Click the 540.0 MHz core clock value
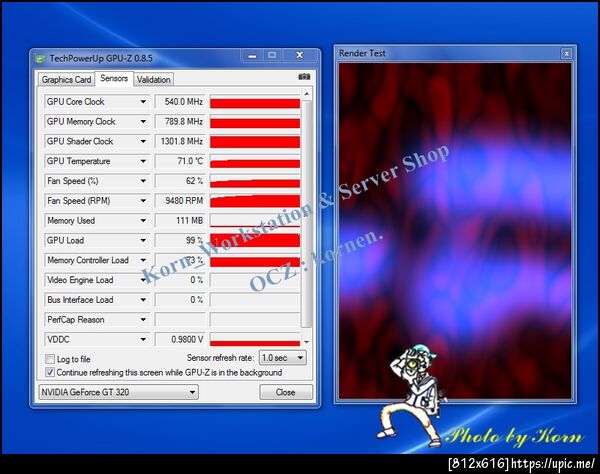 tap(180, 102)
